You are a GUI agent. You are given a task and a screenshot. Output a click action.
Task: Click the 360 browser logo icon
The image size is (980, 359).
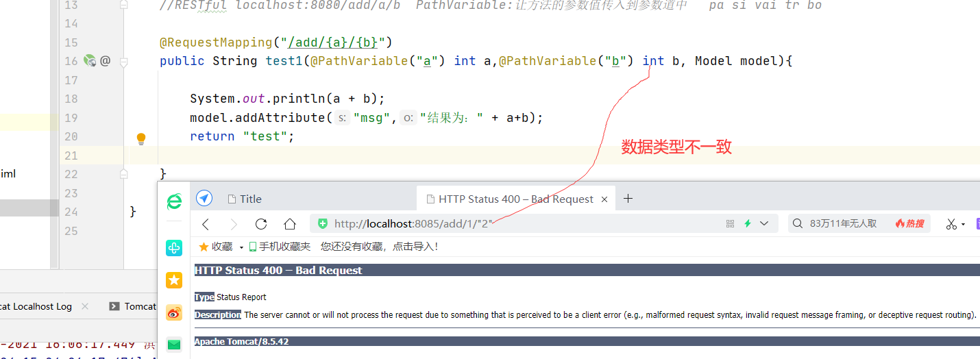pyautogui.click(x=175, y=201)
